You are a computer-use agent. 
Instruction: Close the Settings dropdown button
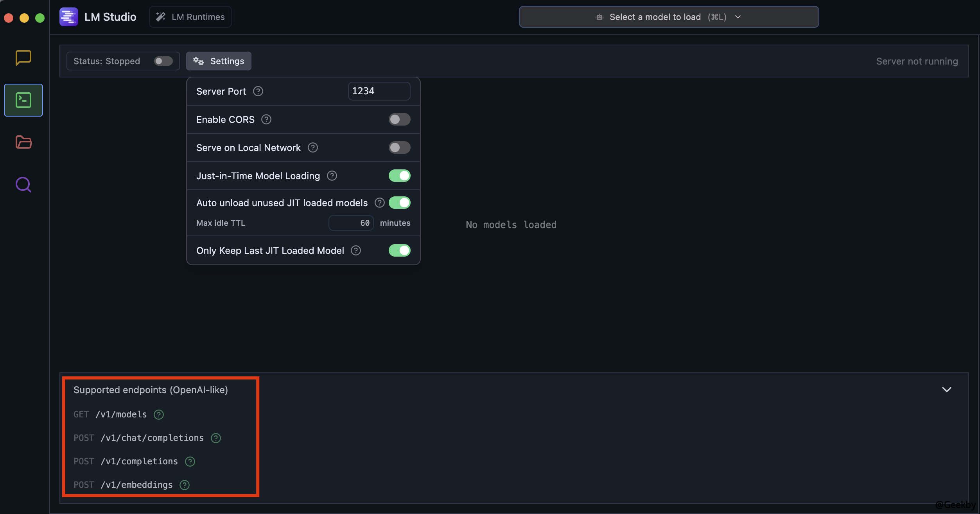[x=219, y=61]
